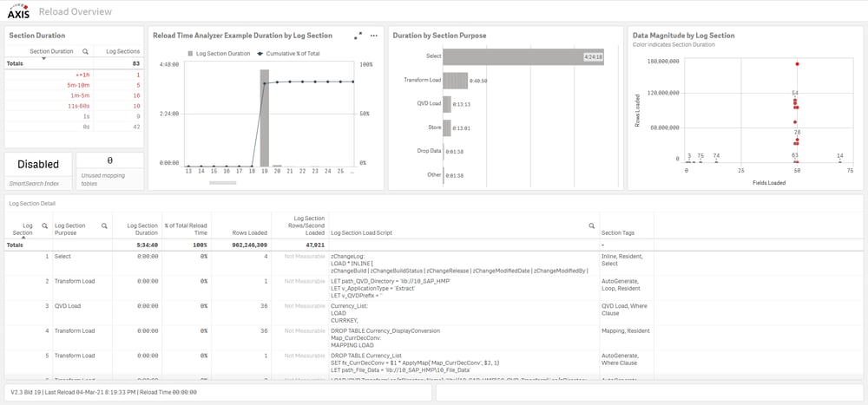Click the 'Log Section Detail' table title
868x405 pixels.
32,204
